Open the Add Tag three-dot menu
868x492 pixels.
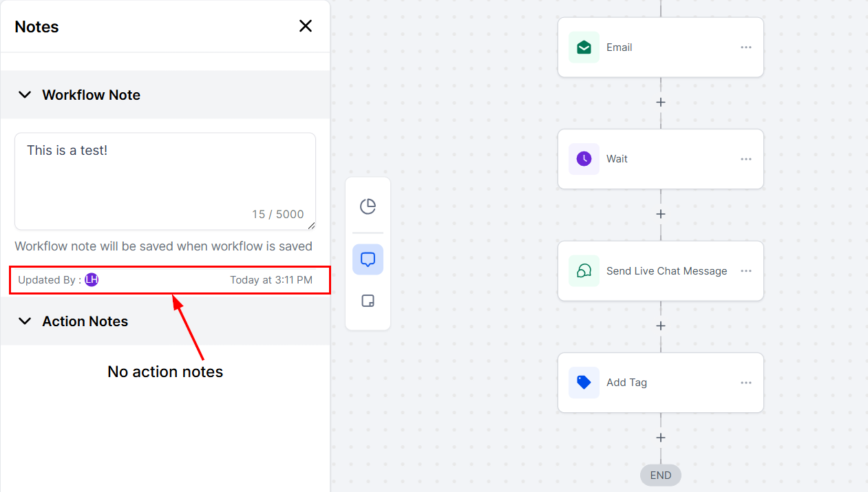tap(746, 383)
